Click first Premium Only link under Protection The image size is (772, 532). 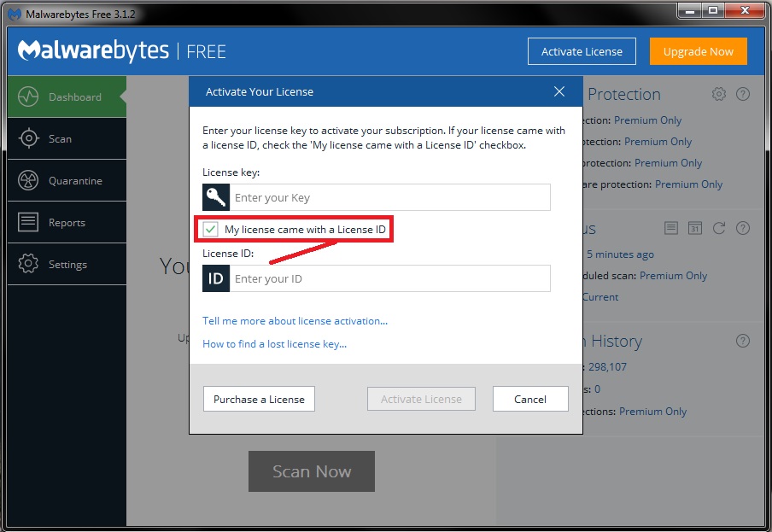(x=648, y=120)
